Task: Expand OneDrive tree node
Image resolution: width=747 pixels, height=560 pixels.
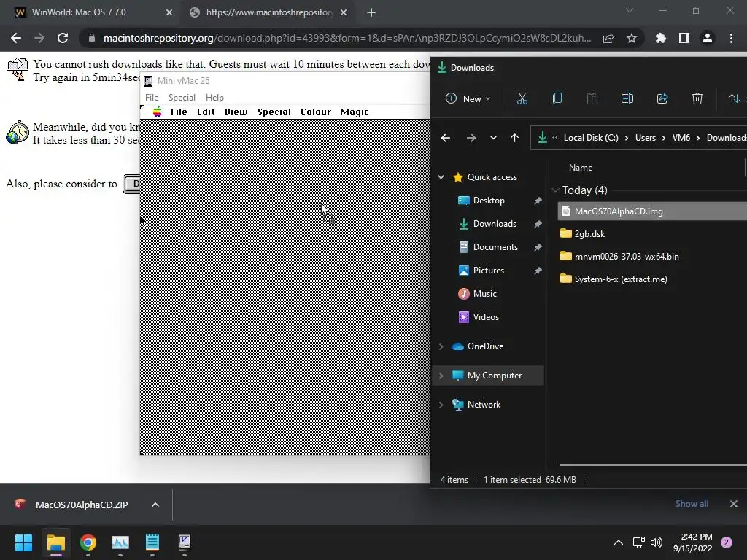Action: 441,346
